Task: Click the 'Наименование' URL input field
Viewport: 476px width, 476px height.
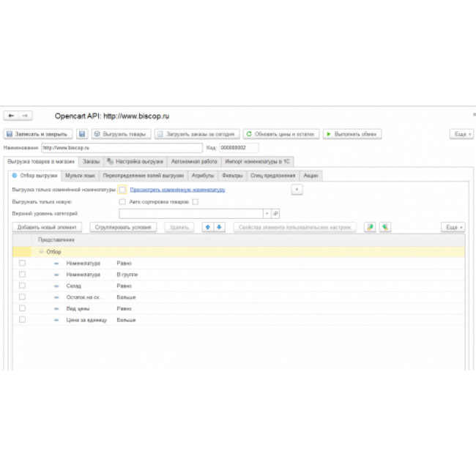Action: point(121,147)
